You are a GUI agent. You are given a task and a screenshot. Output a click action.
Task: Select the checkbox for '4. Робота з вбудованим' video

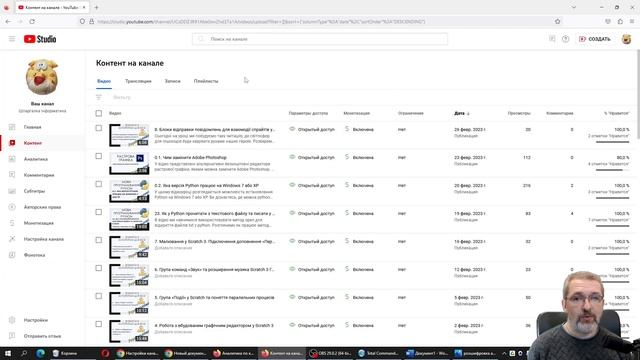point(99,324)
